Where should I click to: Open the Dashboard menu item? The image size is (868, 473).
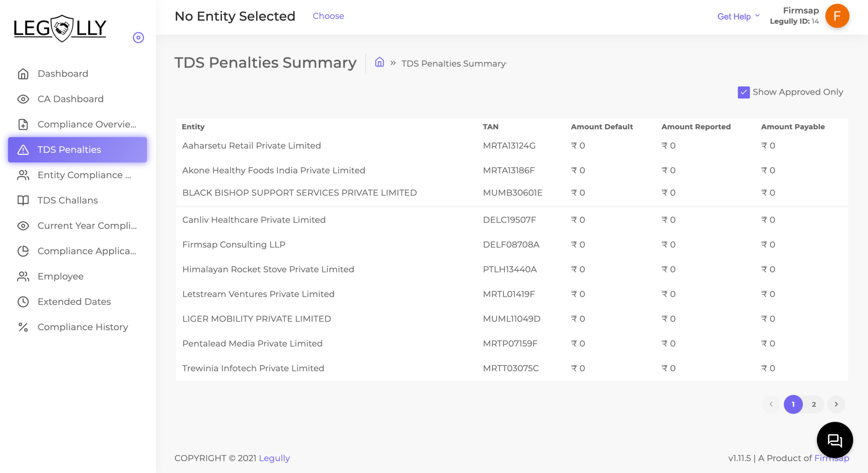tap(78, 73)
